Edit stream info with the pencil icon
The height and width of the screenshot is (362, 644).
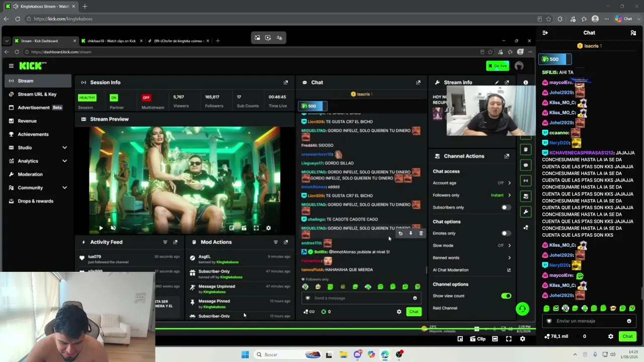[x=497, y=82]
